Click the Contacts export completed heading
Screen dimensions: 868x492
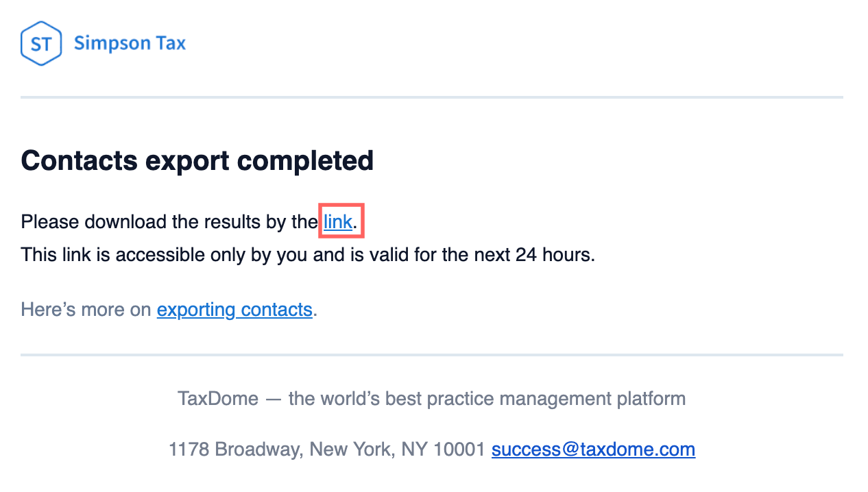tap(197, 161)
